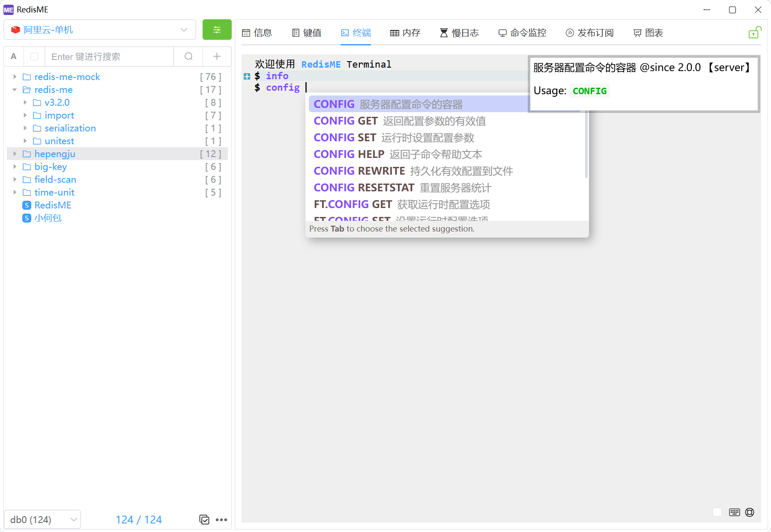Click the lifebuoy help icon in terminal
The height and width of the screenshot is (532, 771).
tap(750, 512)
